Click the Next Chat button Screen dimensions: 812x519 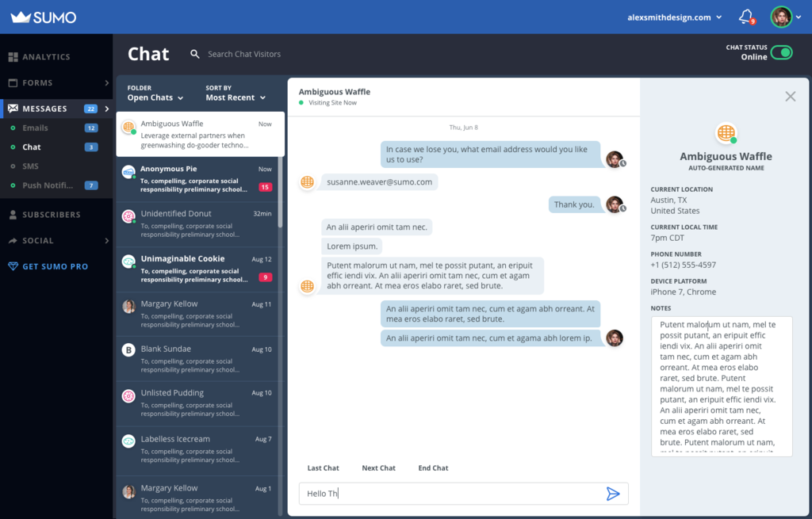pos(378,468)
